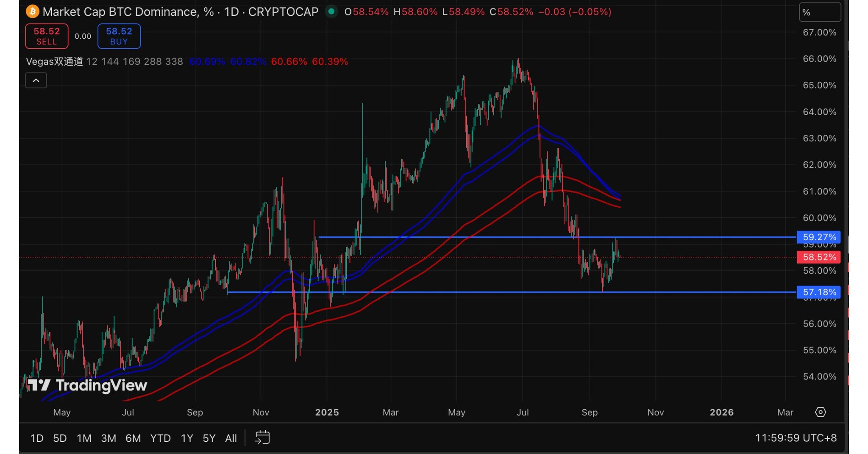Click the orange Bitcoin symbol icon
This screenshot has width=868, height=454.
tap(32, 11)
